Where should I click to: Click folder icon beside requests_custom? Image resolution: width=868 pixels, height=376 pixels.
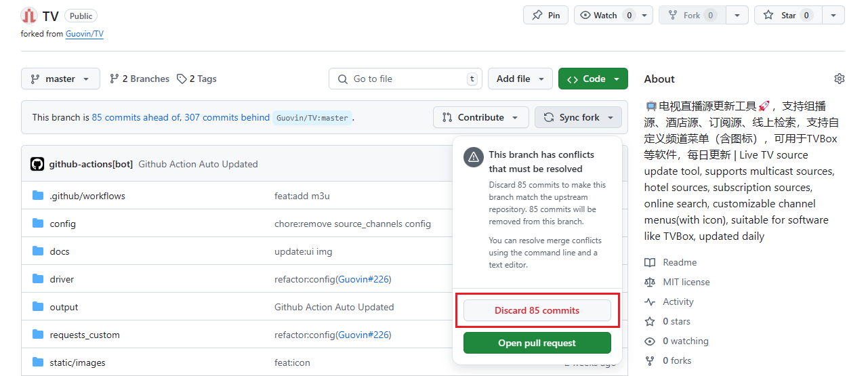38,335
